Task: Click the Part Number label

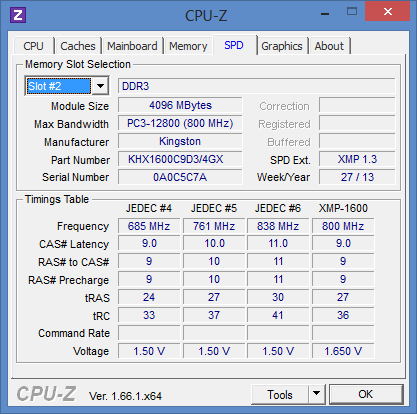Action: (80, 160)
